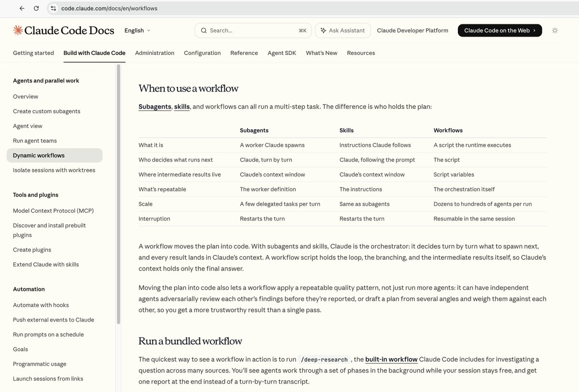Click the 'Interruption' row label
This screenshot has height=392, width=579.
tap(154, 218)
